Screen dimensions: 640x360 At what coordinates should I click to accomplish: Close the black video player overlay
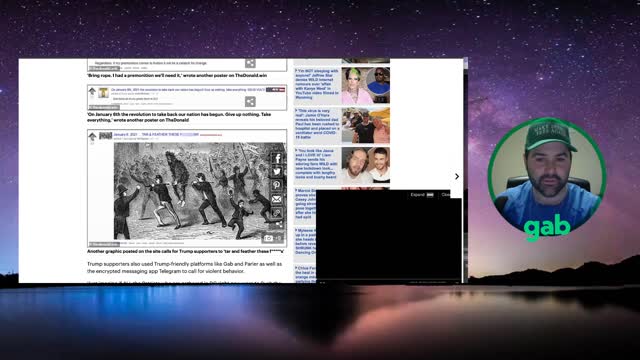pos(445,195)
